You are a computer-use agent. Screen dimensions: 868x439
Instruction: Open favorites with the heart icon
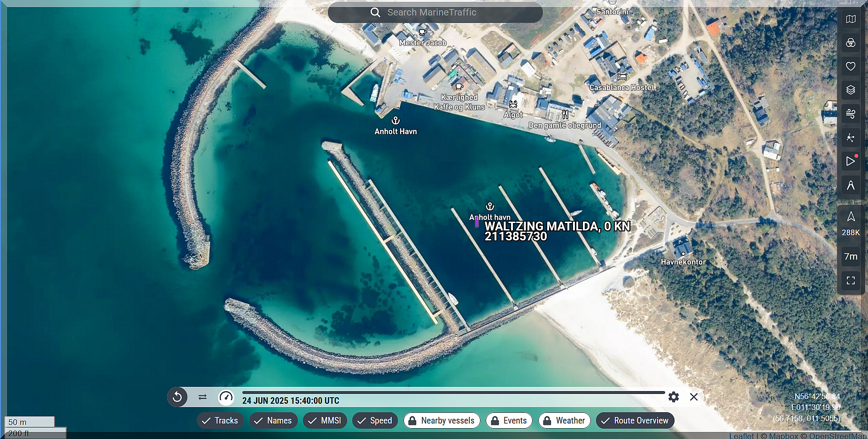851,66
